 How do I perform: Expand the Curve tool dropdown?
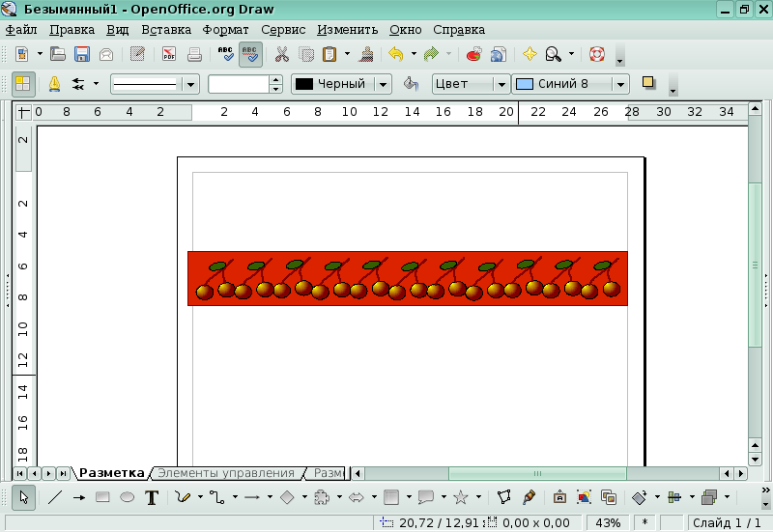(200, 497)
